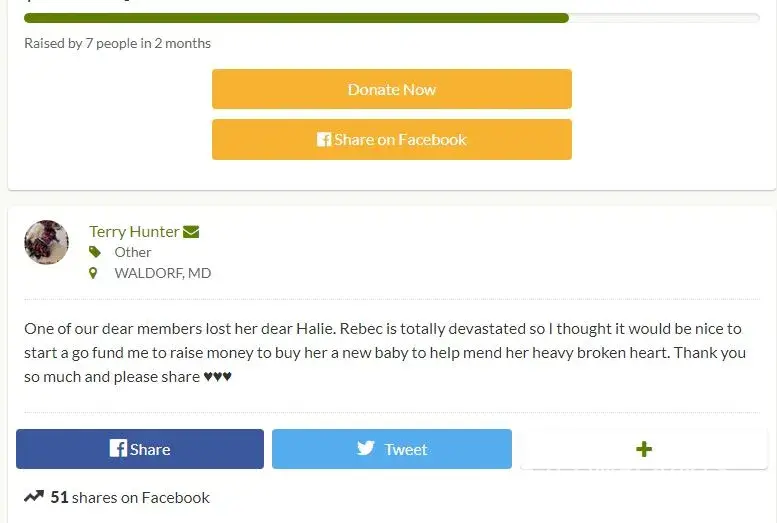This screenshot has width=777, height=523.
Task: Click the Raised by 7 people text
Action: [x=117, y=43]
